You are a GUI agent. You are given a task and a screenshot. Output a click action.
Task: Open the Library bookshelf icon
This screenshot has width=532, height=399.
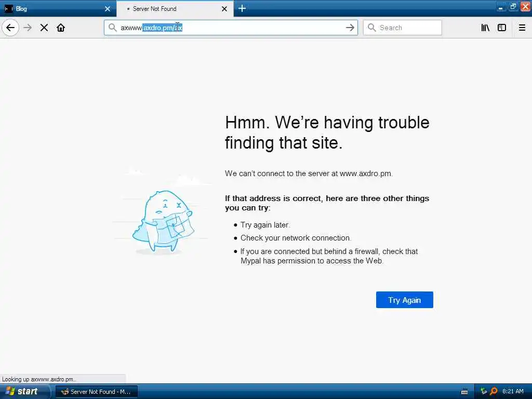tap(485, 28)
